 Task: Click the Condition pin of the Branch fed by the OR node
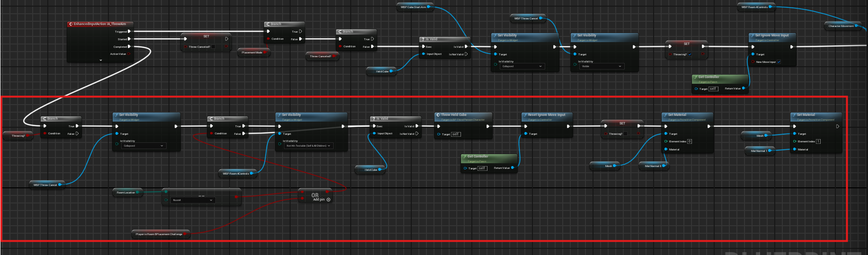[211, 134]
